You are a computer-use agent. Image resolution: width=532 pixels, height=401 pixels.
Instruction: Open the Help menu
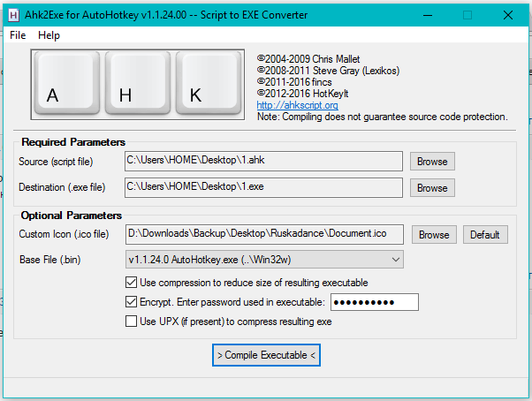tap(49, 35)
